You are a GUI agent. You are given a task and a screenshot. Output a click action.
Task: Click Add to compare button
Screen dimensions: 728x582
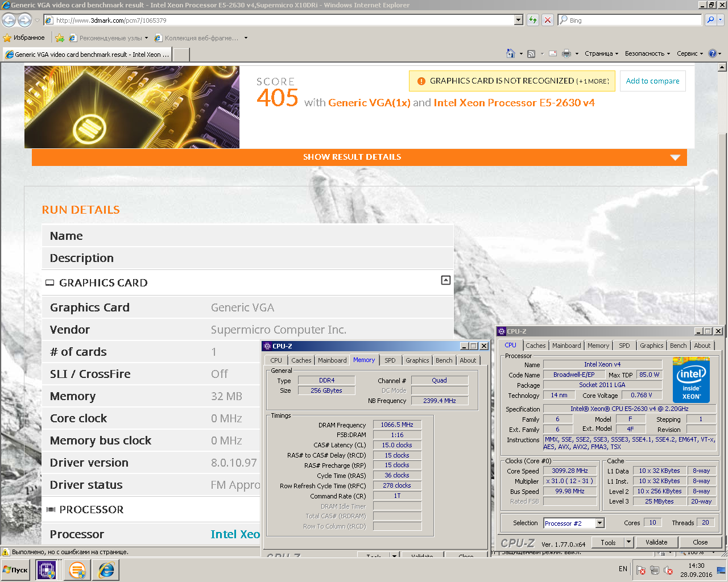(652, 81)
